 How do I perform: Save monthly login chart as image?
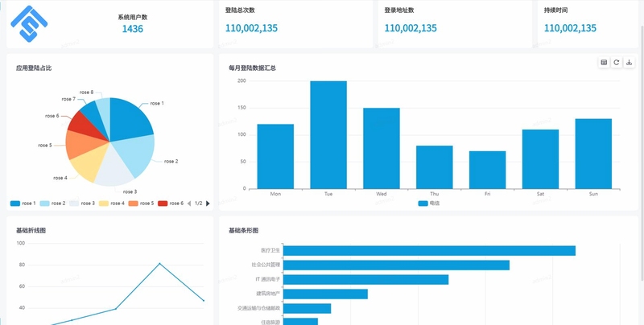pos(630,63)
